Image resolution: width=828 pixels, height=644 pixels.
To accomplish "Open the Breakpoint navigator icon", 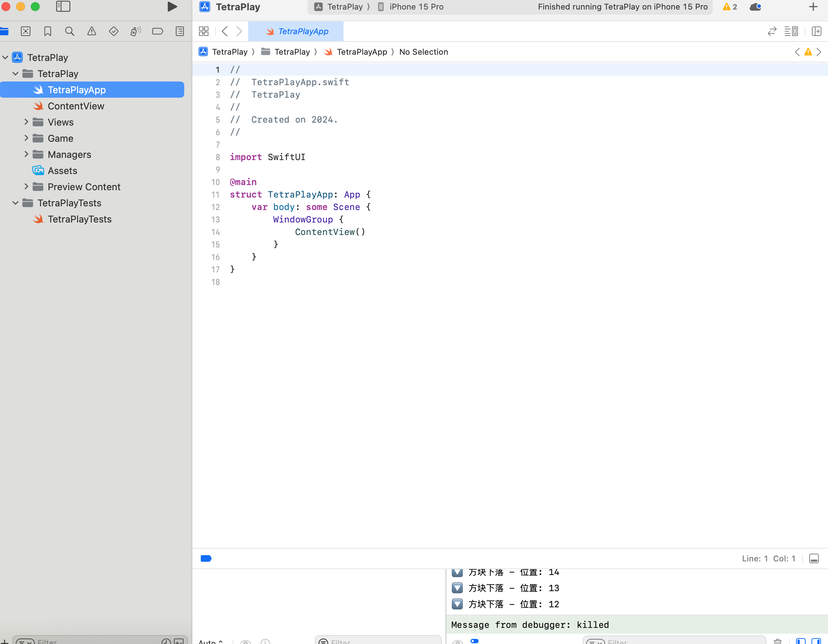I will click(x=157, y=31).
